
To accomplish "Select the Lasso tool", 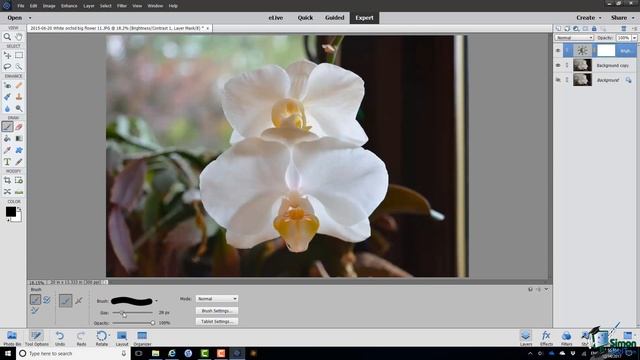I will (7, 67).
